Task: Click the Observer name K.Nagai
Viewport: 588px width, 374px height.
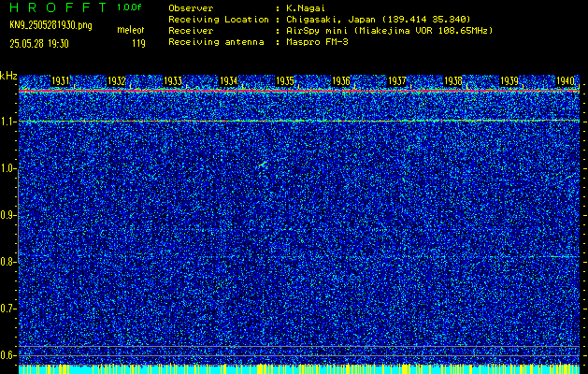Action: [308, 7]
